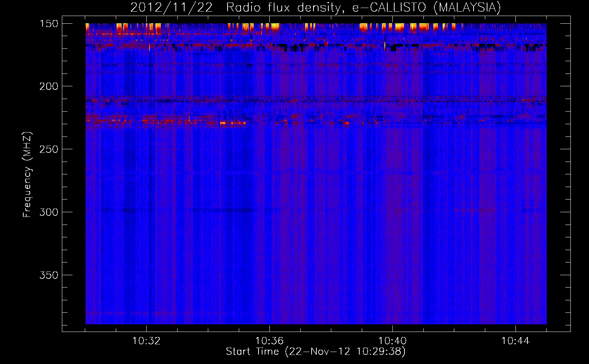This screenshot has height=364, width=589.
Task: Click the plot title 'Radio flux density, e-CALLISTO (MALAYSIA)'
Action: 363,8
